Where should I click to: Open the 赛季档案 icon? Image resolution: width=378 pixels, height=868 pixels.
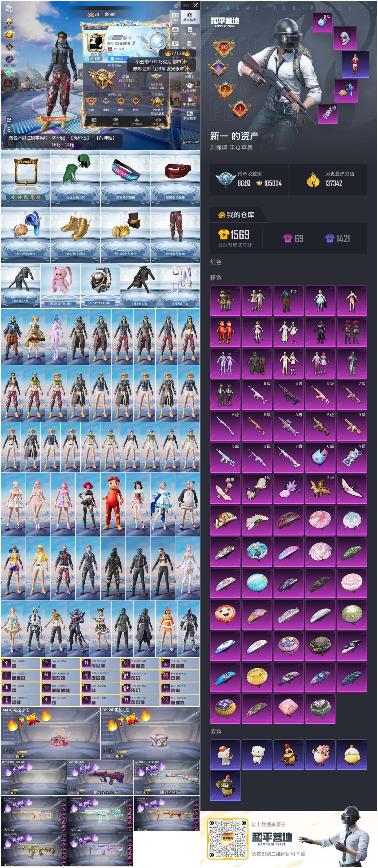[x=158, y=122]
